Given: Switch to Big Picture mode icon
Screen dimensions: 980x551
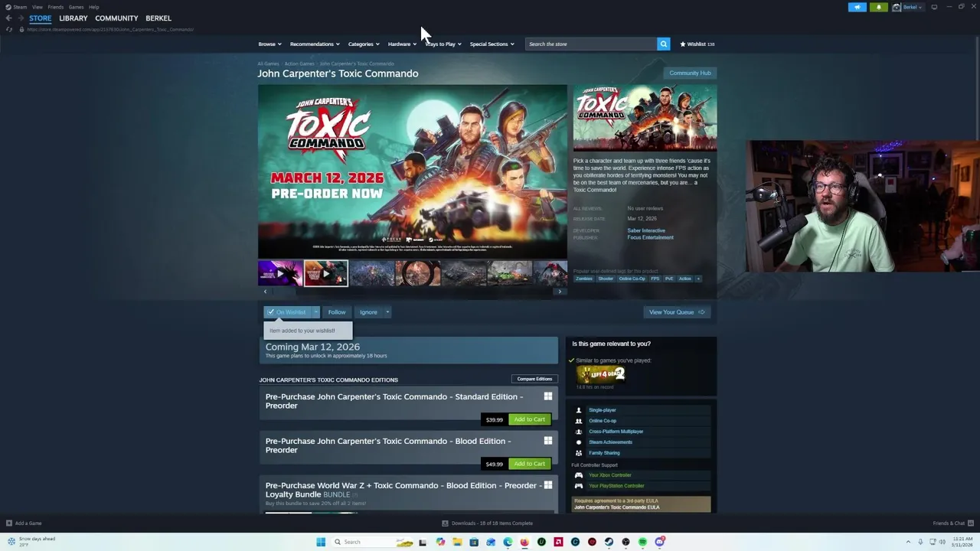Looking at the screenshot, I should [x=934, y=7].
